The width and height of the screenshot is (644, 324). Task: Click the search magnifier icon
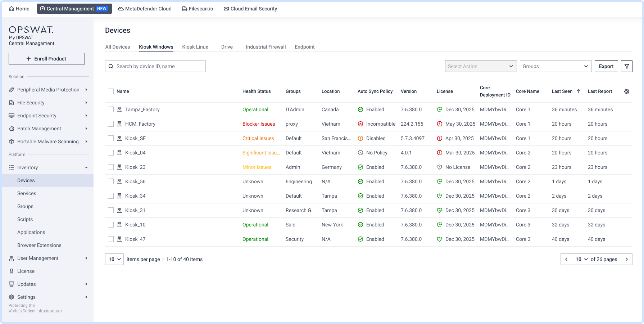coord(111,66)
